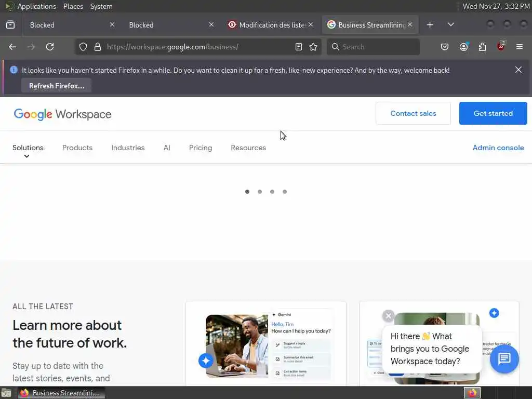Click the Contact sales button

click(x=413, y=113)
